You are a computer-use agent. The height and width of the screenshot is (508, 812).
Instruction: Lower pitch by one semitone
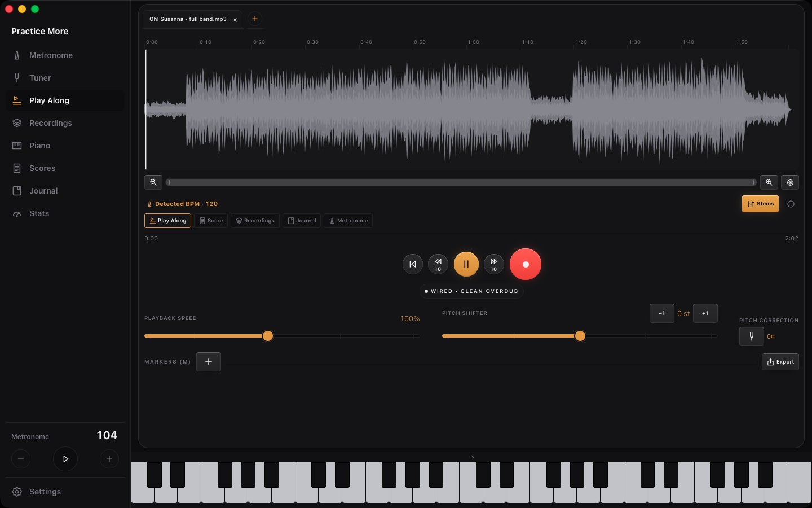click(x=662, y=313)
